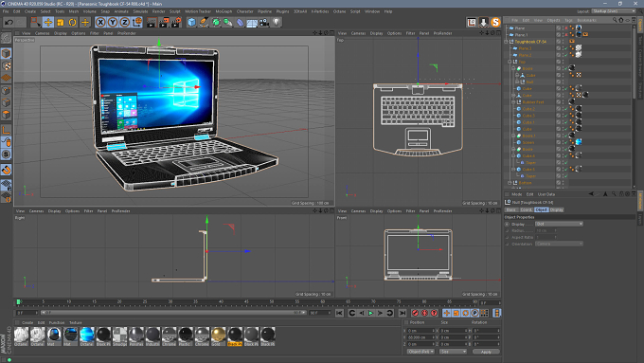Open the Orientation dropdown in Object Properties
644x363 pixels.
559,244
